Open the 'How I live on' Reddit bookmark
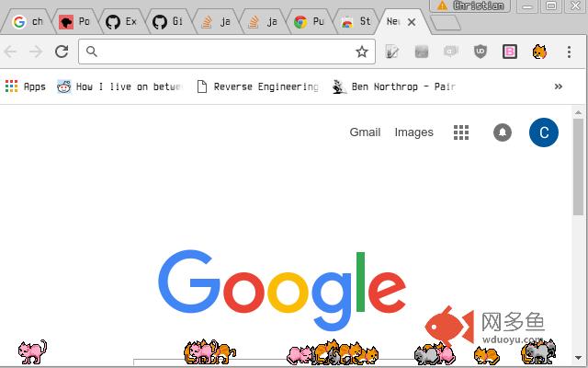 click(x=119, y=86)
